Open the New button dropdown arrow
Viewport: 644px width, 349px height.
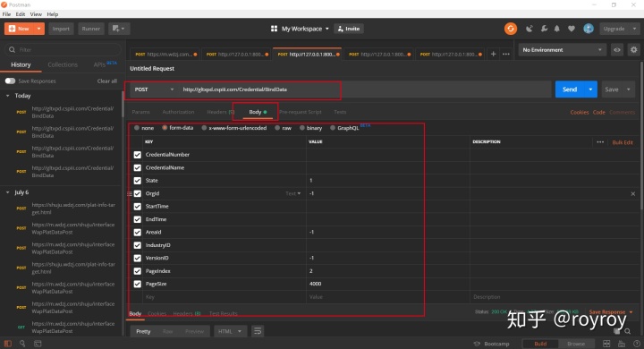click(38, 29)
